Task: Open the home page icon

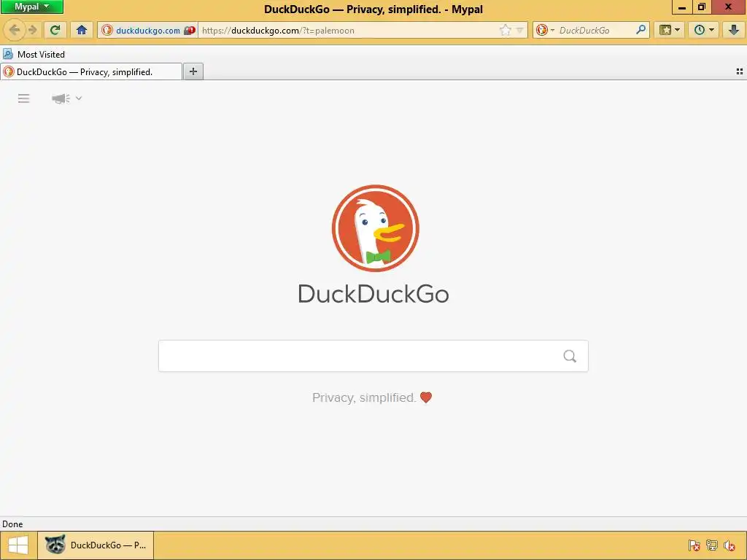Action: [x=82, y=31]
